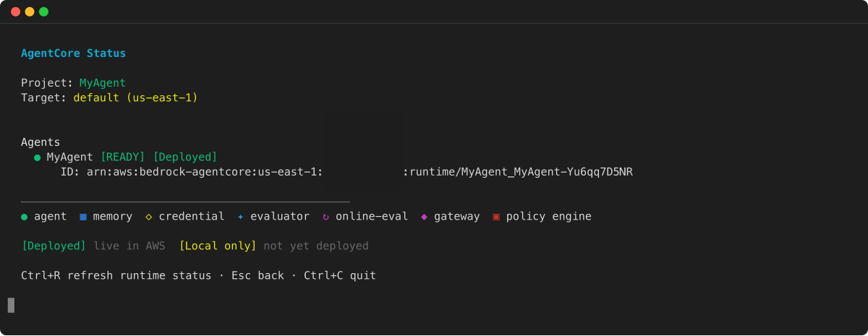Click the [Deployed] tag next to MyAgent
868x336 pixels.
coord(185,157)
